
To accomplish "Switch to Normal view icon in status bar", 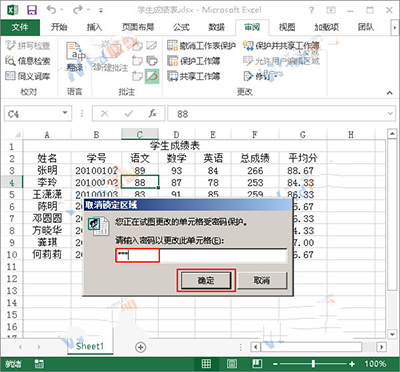I will (206, 363).
